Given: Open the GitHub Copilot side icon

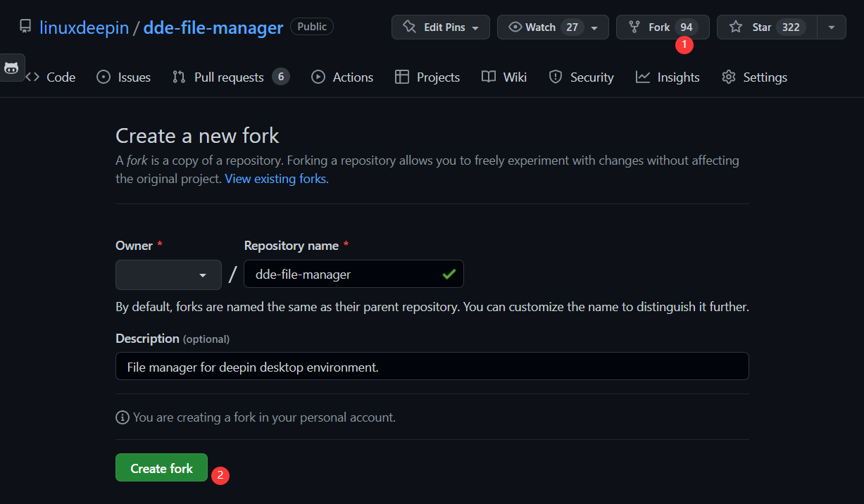Looking at the screenshot, I should click(x=12, y=68).
